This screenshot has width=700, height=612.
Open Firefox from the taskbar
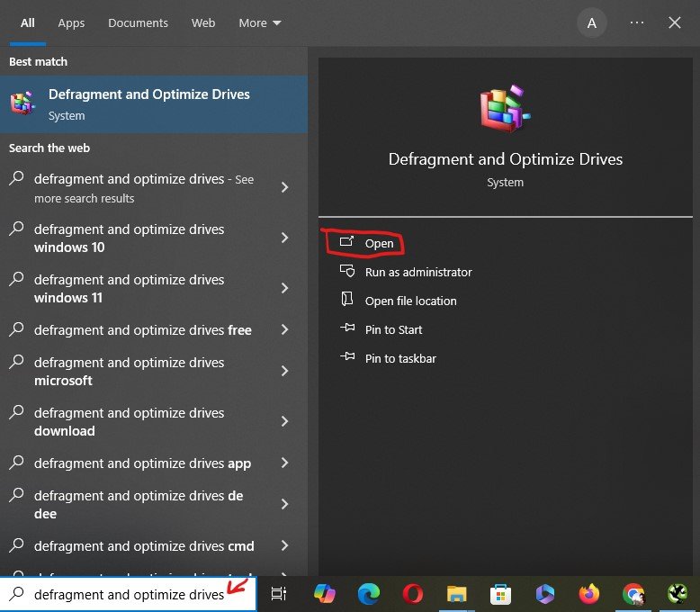(x=589, y=594)
